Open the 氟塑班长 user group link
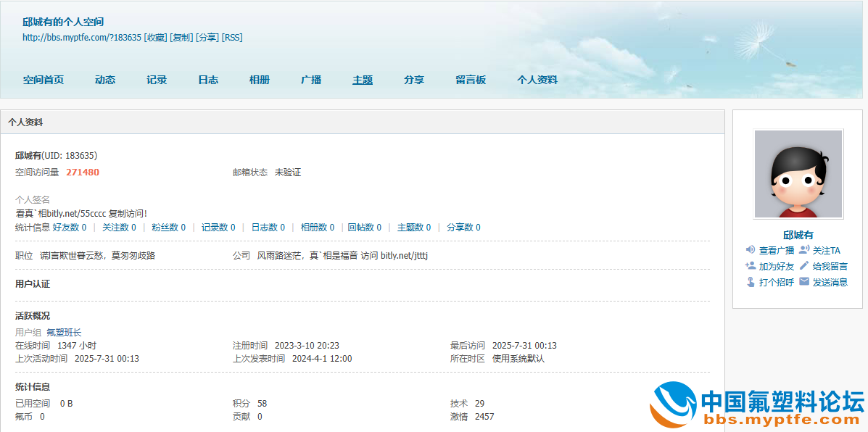The width and height of the screenshot is (868, 432). [64, 332]
